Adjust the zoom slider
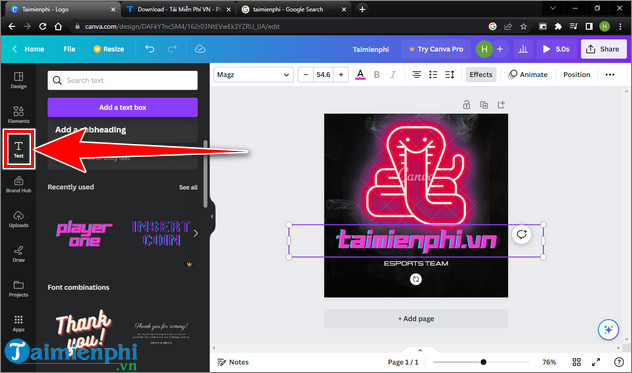Image resolution: width=632 pixels, height=373 pixels. coord(483,362)
